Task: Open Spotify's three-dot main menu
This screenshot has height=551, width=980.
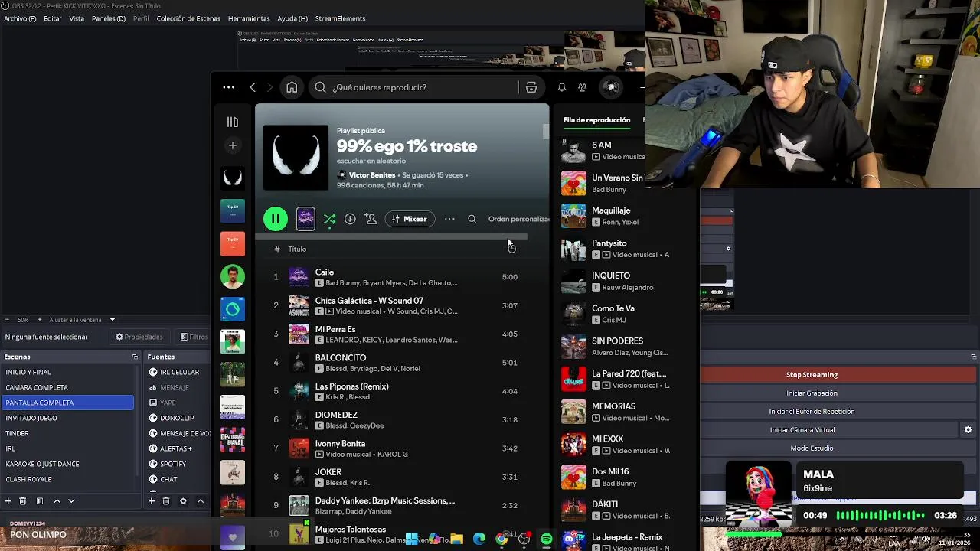Action: coord(228,87)
